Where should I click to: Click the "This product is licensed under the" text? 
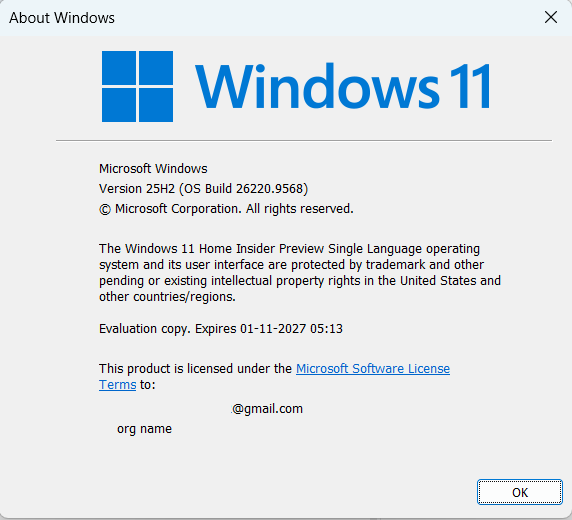195,369
